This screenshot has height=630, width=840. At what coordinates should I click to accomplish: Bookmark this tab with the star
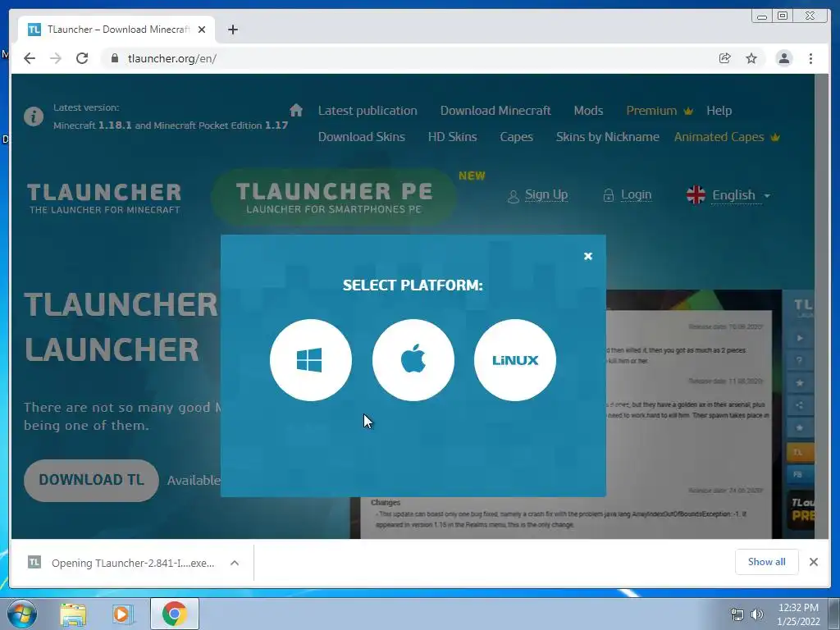click(751, 58)
